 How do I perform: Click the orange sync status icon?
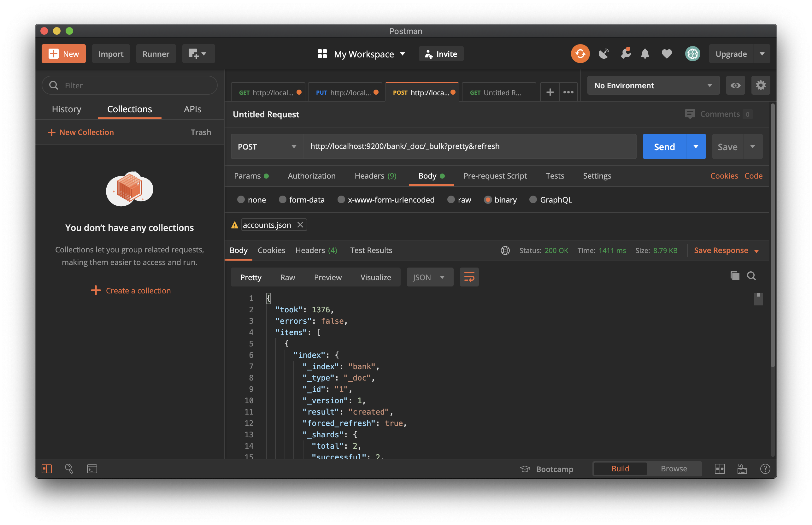coord(580,54)
